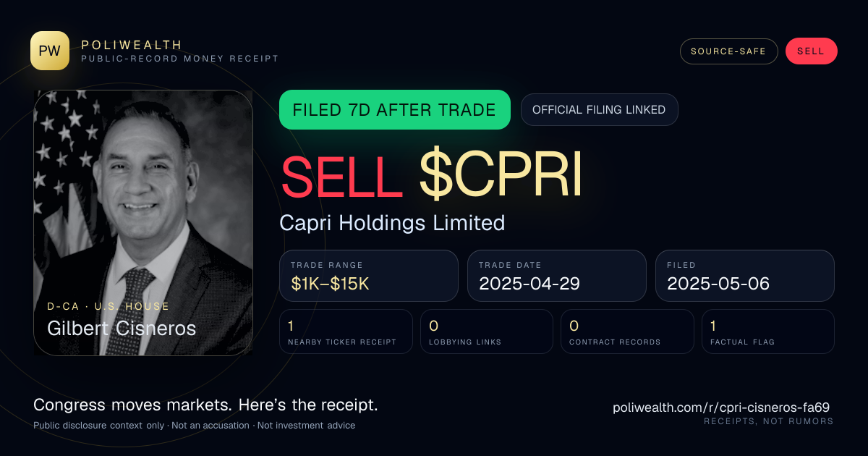Open the Factual Flag stat tile

[x=768, y=332]
